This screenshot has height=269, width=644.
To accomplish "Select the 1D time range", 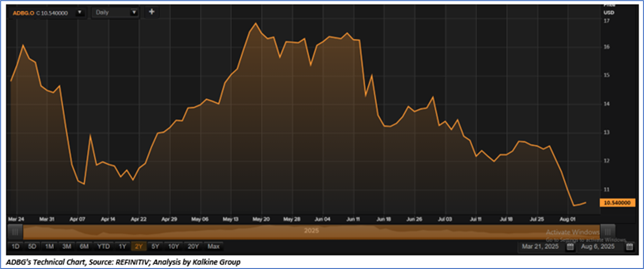I will 15,247.
